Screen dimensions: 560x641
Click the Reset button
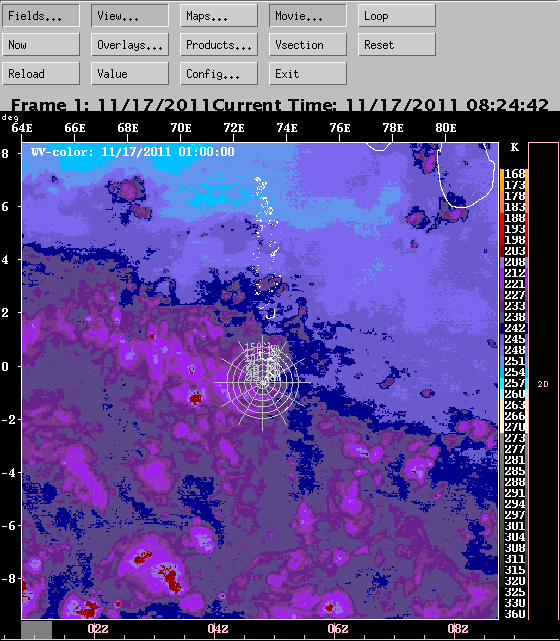click(x=397, y=45)
